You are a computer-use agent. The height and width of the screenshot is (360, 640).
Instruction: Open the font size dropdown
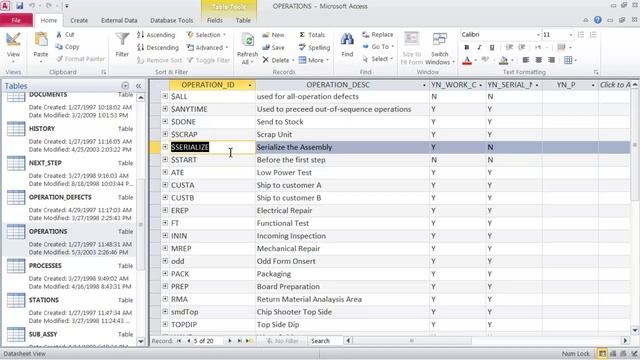coord(571,35)
